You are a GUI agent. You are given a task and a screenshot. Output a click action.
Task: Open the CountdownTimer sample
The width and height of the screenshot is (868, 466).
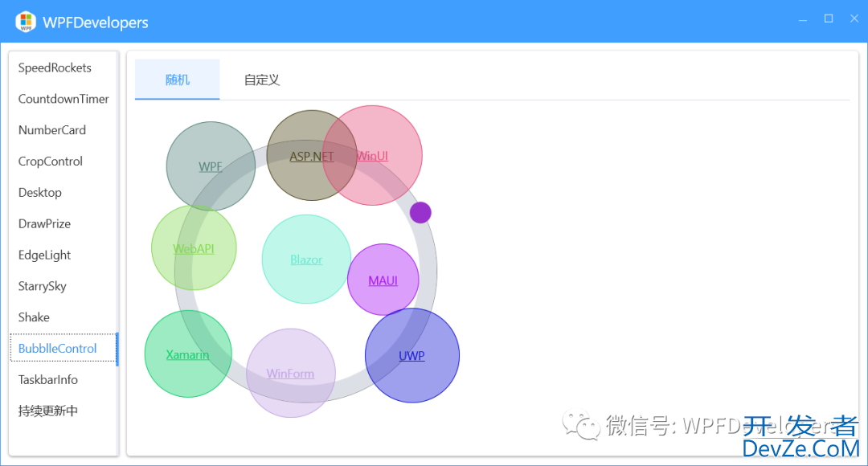[63, 99]
